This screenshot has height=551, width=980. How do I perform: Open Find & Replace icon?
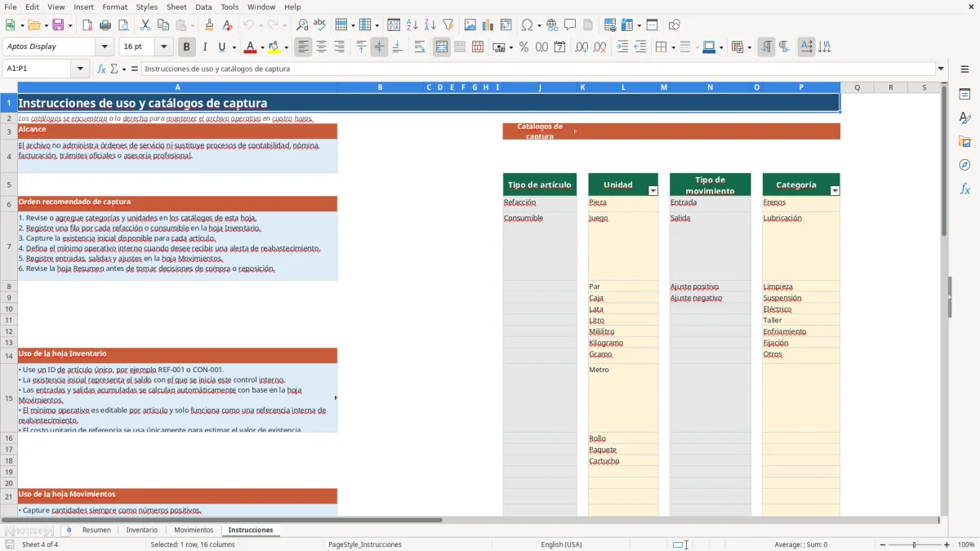click(x=302, y=25)
